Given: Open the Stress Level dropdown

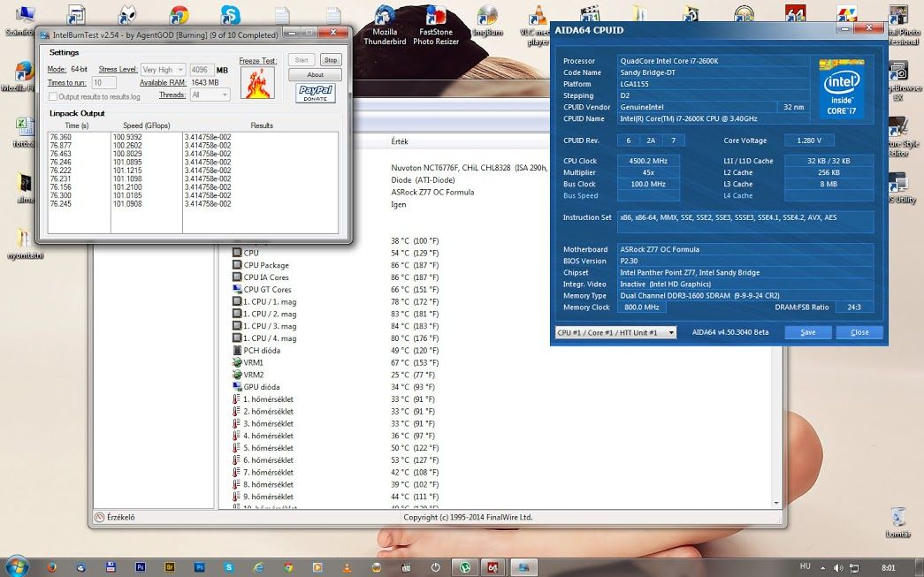Looking at the screenshot, I should coord(164,70).
